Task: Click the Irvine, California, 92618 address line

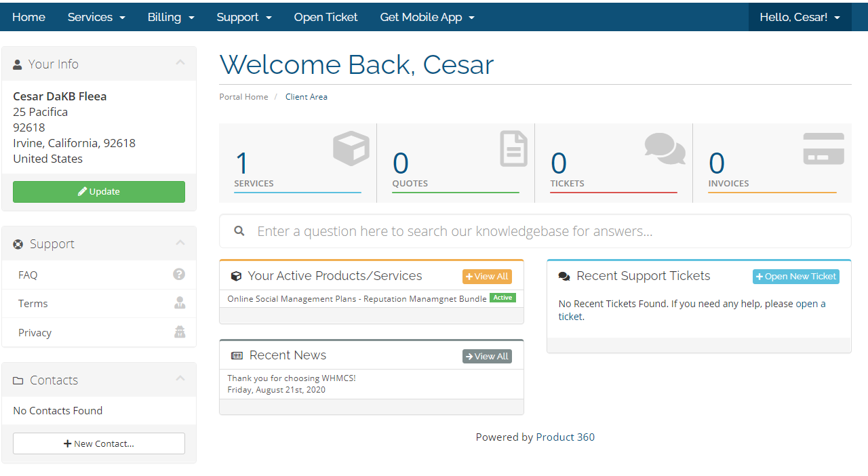Action: tap(75, 143)
